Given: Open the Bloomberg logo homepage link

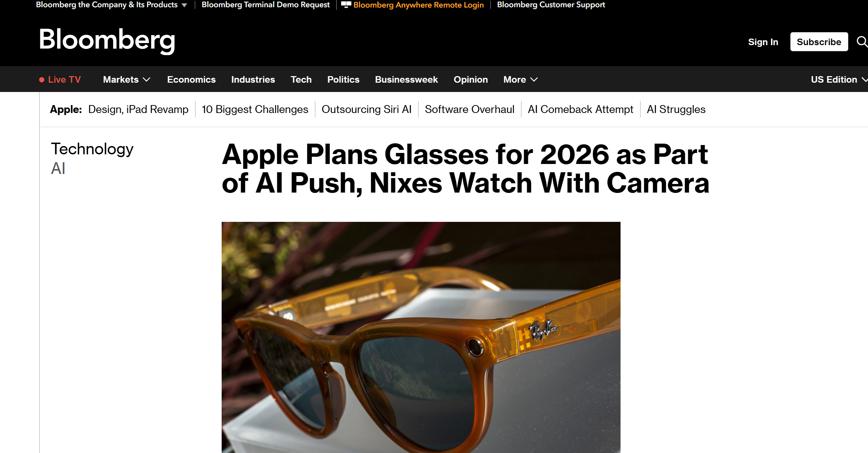Looking at the screenshot, I should tap(107, 40).
